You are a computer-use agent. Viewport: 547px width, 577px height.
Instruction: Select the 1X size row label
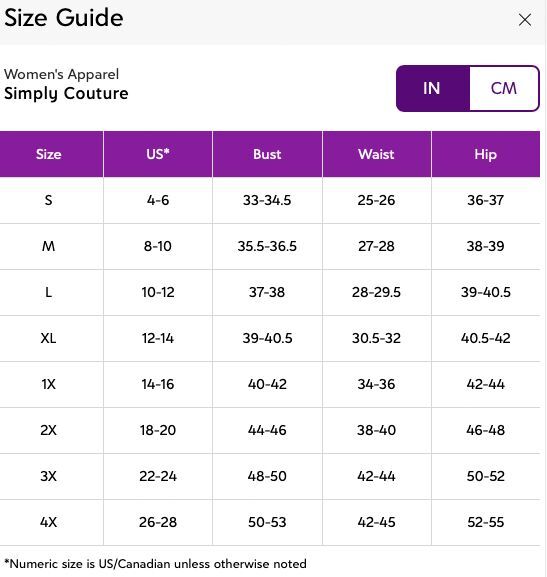point(48,384)
